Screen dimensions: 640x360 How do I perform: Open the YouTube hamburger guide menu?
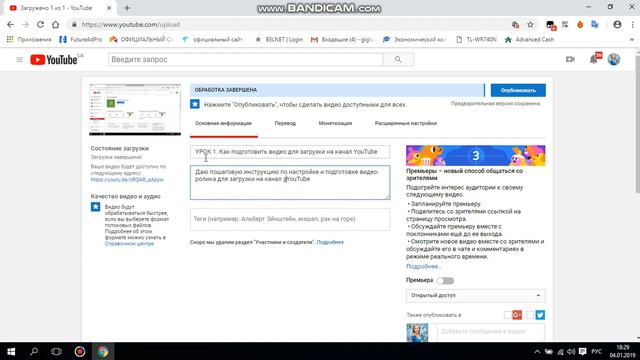pyautogui.click(x=19, y=60)
